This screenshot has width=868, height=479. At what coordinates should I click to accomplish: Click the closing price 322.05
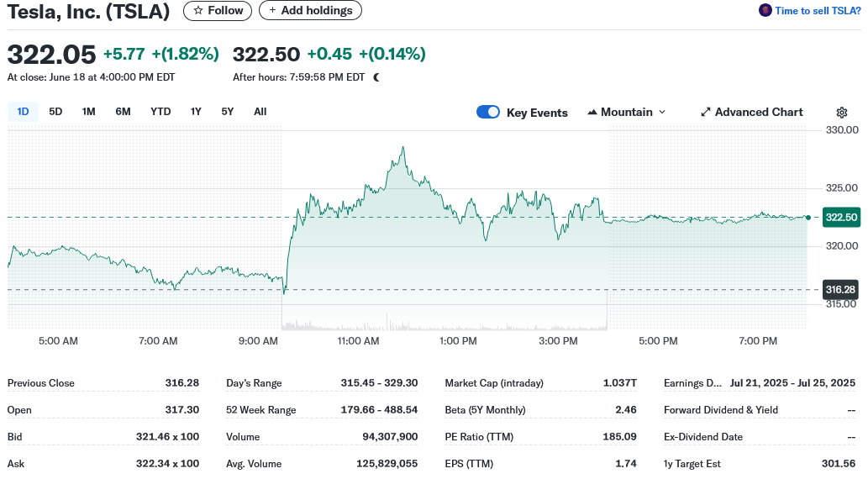tap(51, 55)
